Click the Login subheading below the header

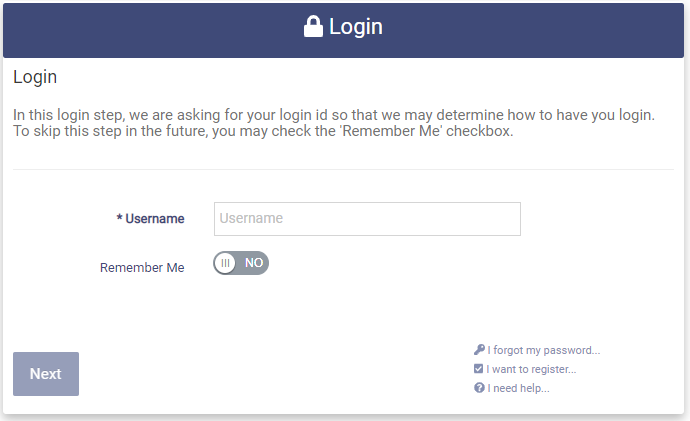[35, 77]
